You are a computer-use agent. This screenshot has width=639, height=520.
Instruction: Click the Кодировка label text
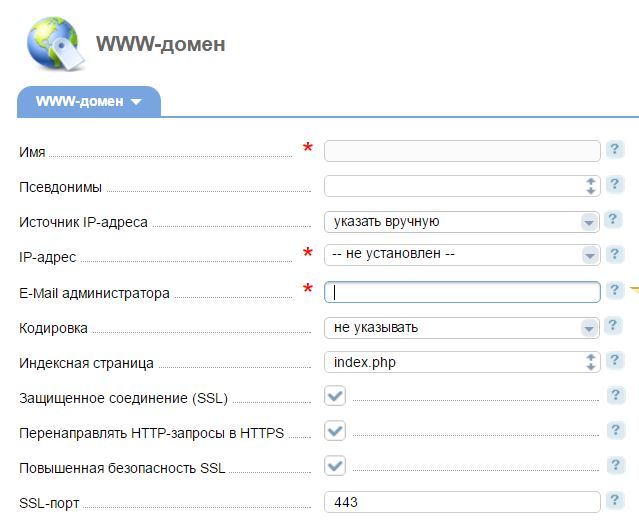click(53, 328)
